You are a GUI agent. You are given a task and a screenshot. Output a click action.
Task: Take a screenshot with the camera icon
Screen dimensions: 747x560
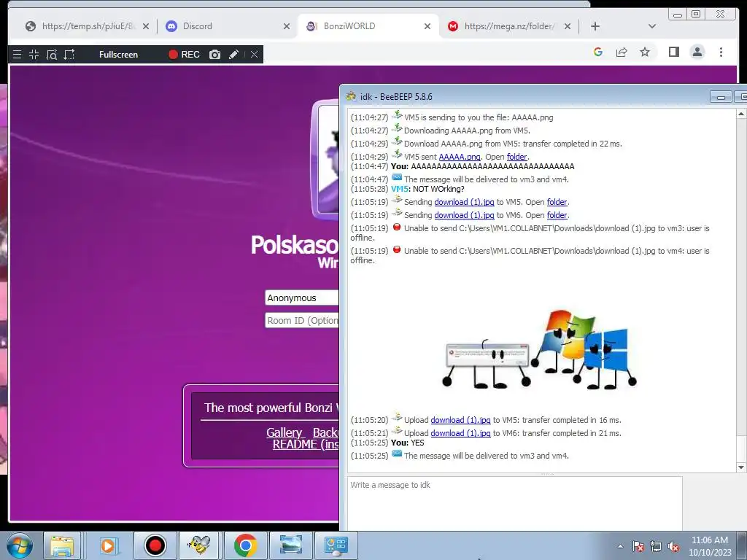coord(215,54)
